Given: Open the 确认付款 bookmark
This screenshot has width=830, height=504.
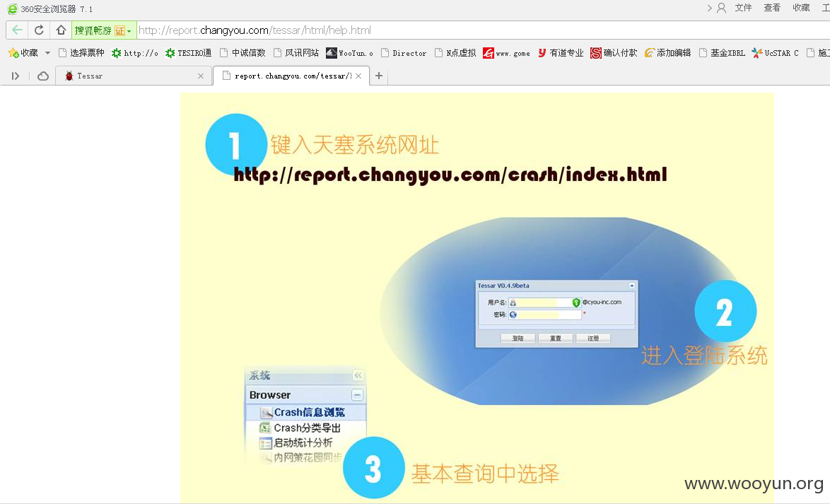Looking at the screenshot, I should pyautogui.click(x=614, y=53).
